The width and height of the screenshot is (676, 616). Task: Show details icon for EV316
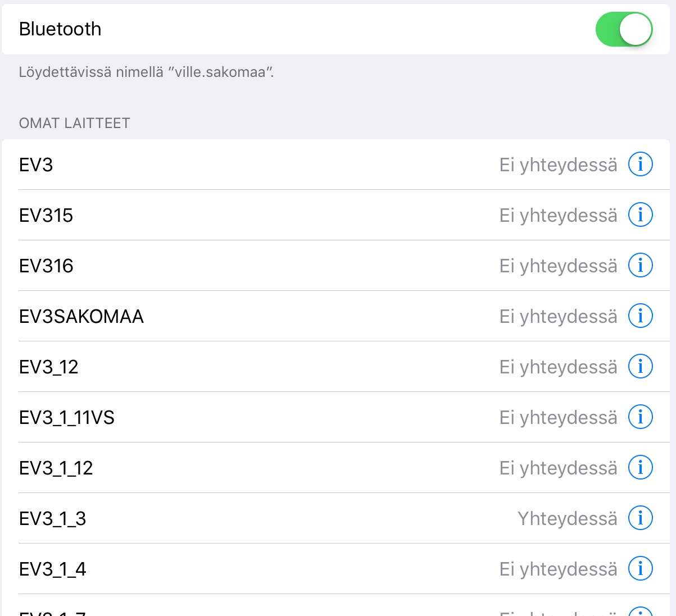[x=640, y=266]
